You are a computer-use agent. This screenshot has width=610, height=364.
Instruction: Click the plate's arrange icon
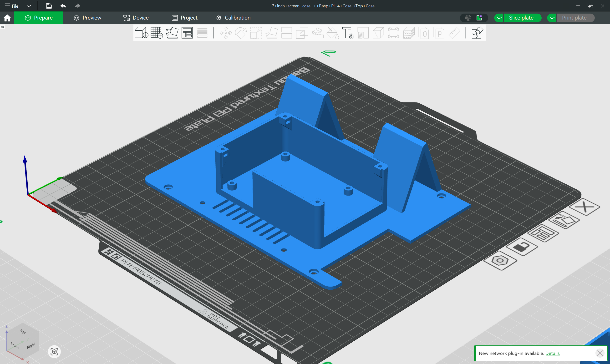pos(543,233)
